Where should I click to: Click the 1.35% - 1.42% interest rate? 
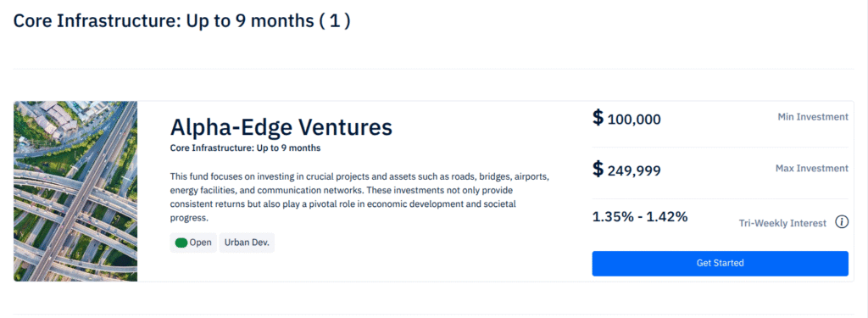click(x=640, y=216)
